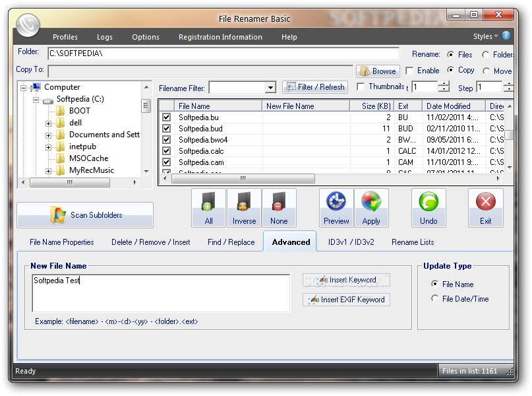Increase thumbnail size stepper value
This screenshot has width=532, height=396.
point(444,84)
